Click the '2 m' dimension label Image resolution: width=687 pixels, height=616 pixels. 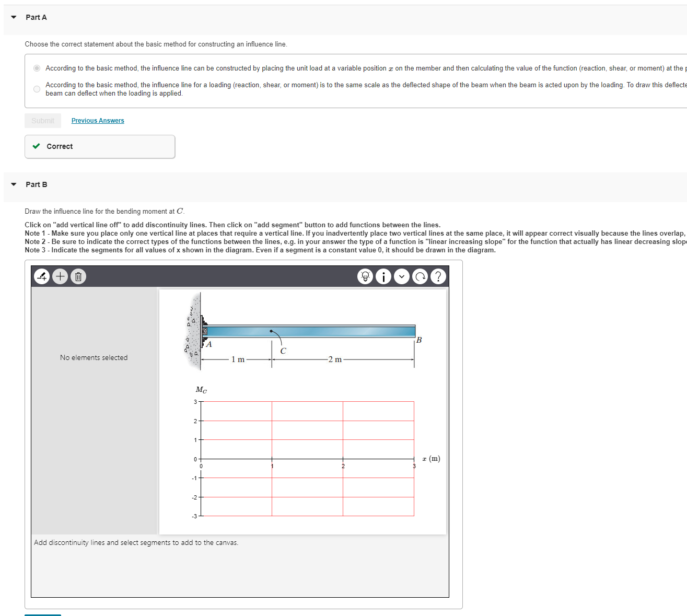tap(335, 359)
